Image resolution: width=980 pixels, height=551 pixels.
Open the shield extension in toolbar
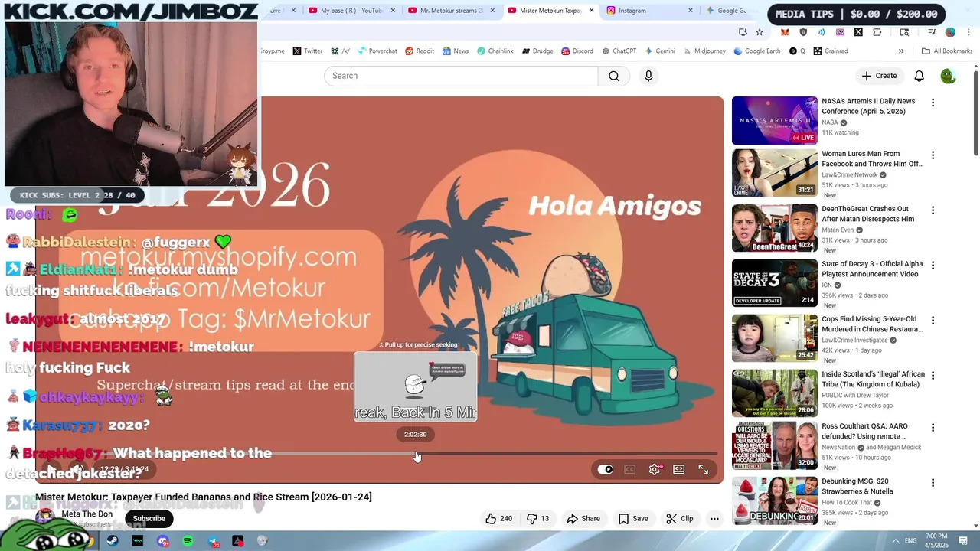(803, 32)
